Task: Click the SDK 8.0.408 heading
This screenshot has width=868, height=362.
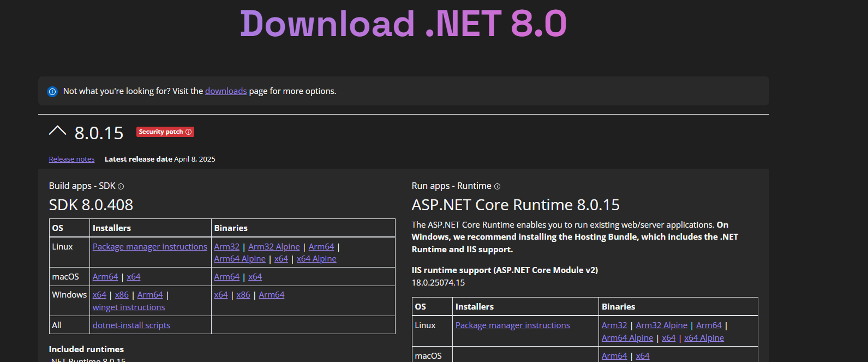Action: (x=91, y=205)
